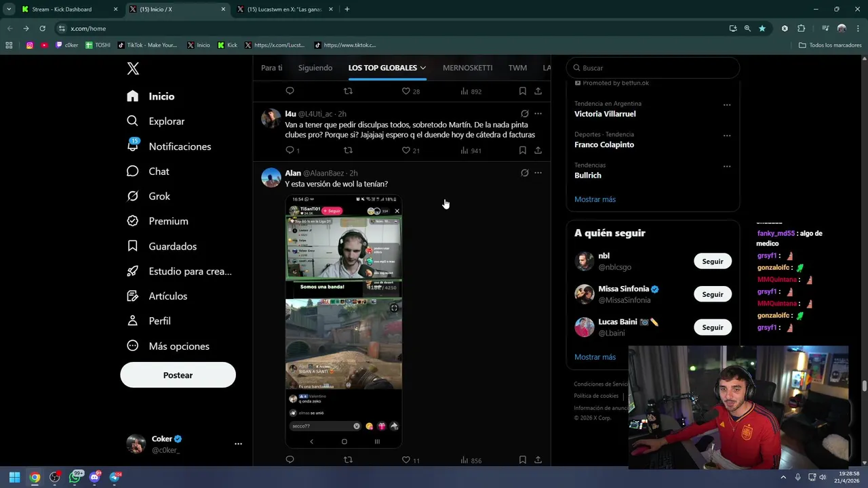Open Notificaciones page
Image resolution: width=868 pixels, height=488 pixels.
point(169,146)
